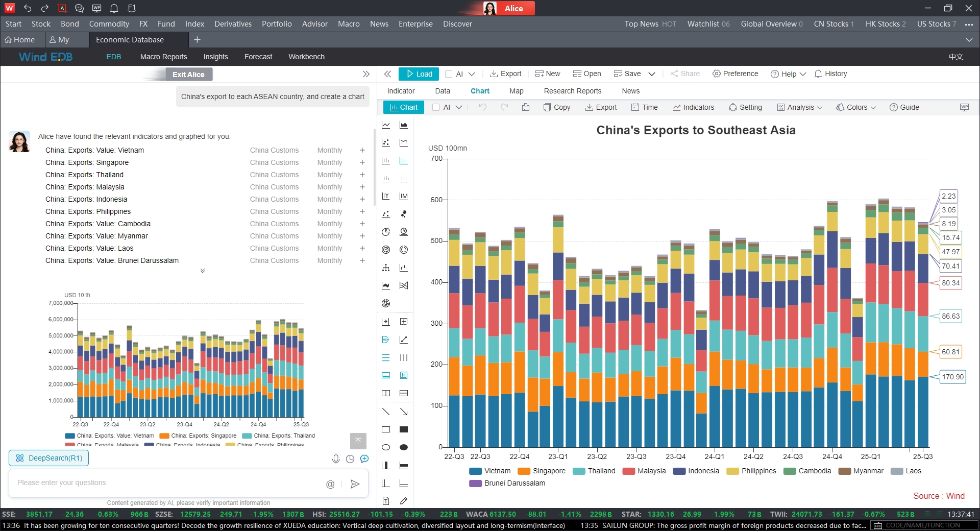Click the print icon in chart toolbar
980x531 pixels.
pos(526,107)
